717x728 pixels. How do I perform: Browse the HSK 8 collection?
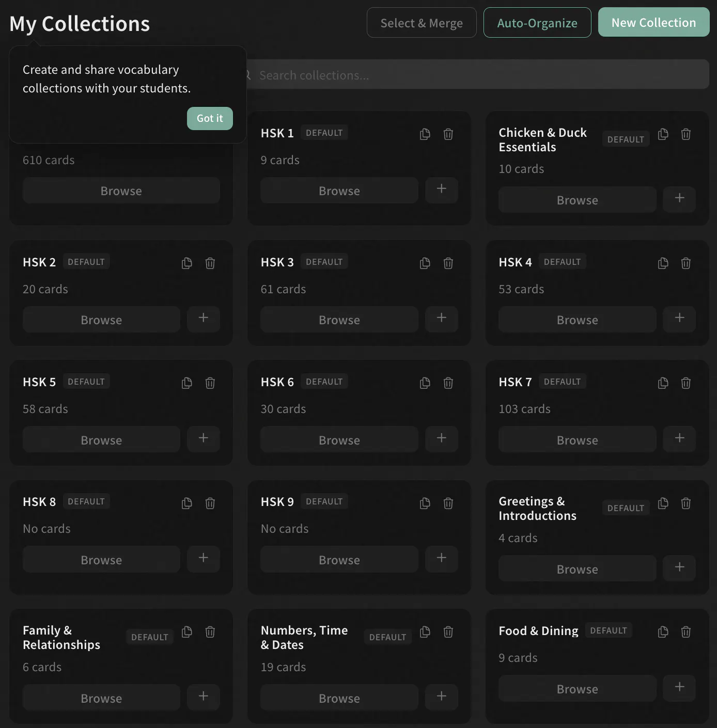pyautogui.click(x=101, y=560)
